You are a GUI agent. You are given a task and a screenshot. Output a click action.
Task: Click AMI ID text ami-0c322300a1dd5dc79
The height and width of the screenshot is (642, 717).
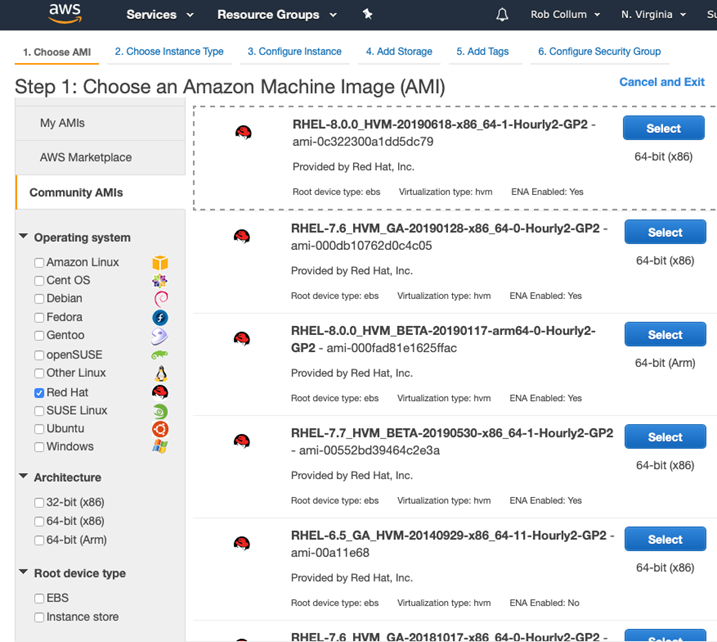pyautogui.click(x=363, y=142)
